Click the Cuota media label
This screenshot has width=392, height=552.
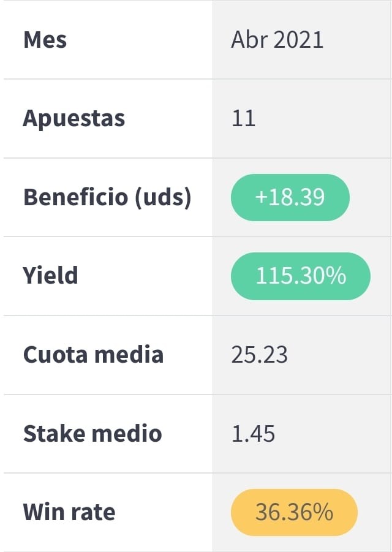(x=93, y=355)
